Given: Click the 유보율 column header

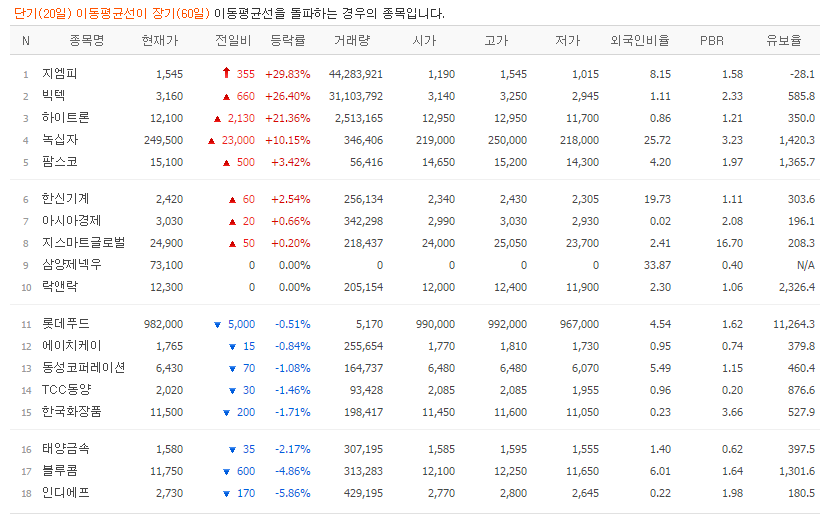Looking at the screenshot, I should pos(784,40).
